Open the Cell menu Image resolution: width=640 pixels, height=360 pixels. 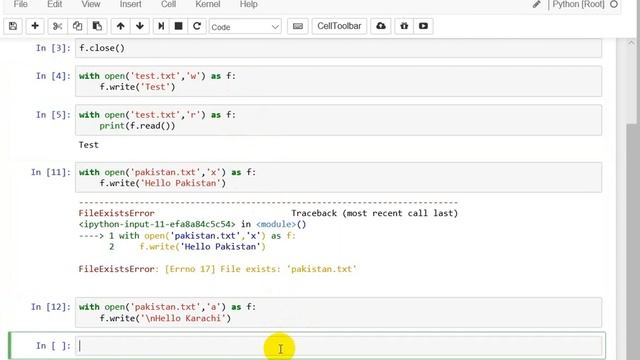click(168, 4)
